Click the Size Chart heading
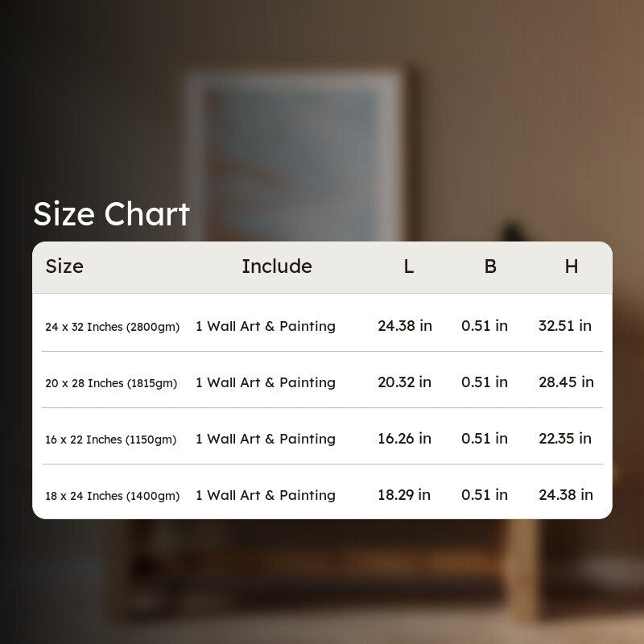This screenshot has width=644, height=644. click(111, 214)
